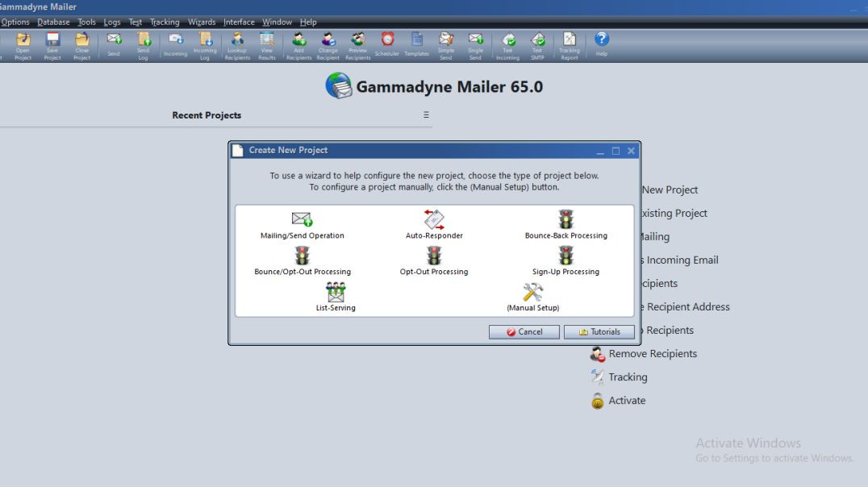Click the Activate padlock icon
The width and height of the screenshot is (868, 487).
597,401
